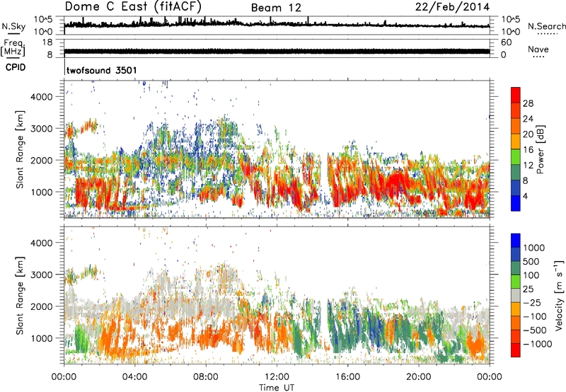Click the '04:00' time tick label
Image resolution: width=566 pixels, height=392 pixels.
[135, 376]
